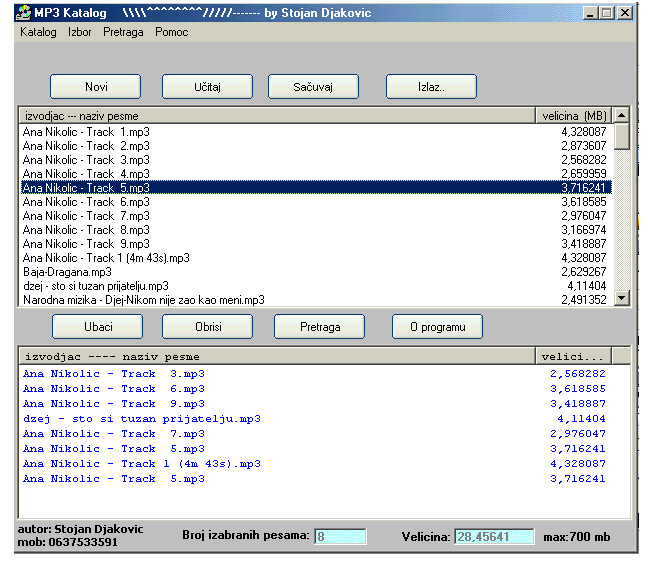Select 'Ana Nikolic - Track 6.mp3' in top list
The height and width of the screenshot is (563, 648).
pyautogui.click(x=316, y=202)
